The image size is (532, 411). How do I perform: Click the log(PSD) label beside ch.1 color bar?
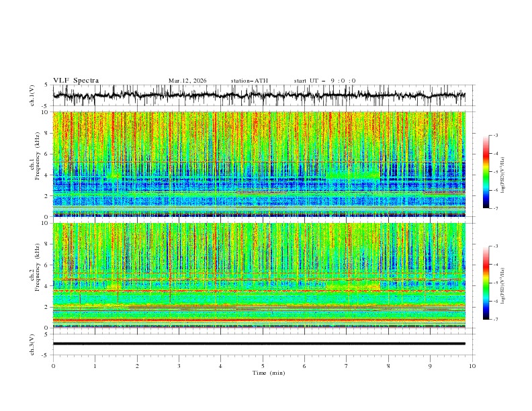click(x=503, y=175)
